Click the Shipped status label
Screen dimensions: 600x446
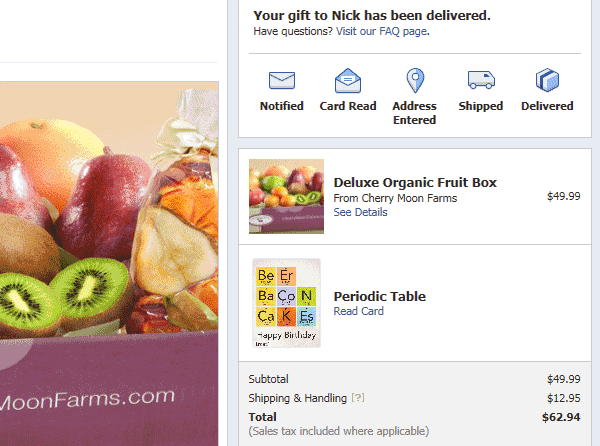pos(481,106)
